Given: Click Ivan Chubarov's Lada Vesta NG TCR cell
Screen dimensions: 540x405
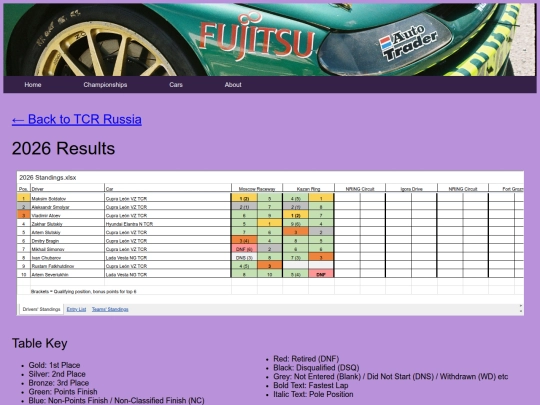Looking at the screenshot, I should tap(168, 258).
